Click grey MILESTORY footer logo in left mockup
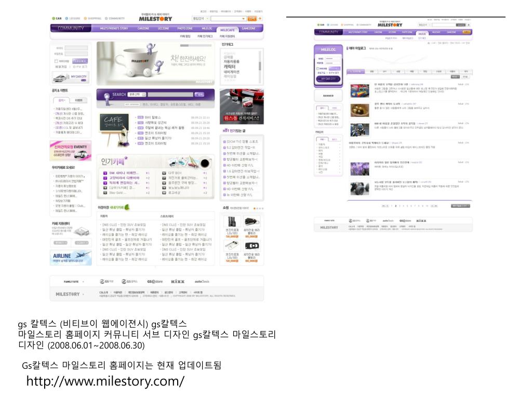This screenshot has height=399, width=532. coord(68,294)
